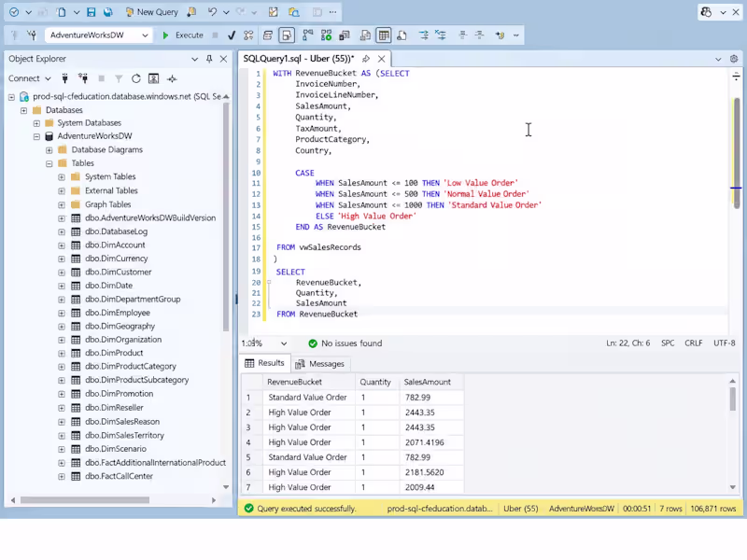Expand the System Databases node
The width and height of the screenshot is (747, 560).
(x=36, y=123)
